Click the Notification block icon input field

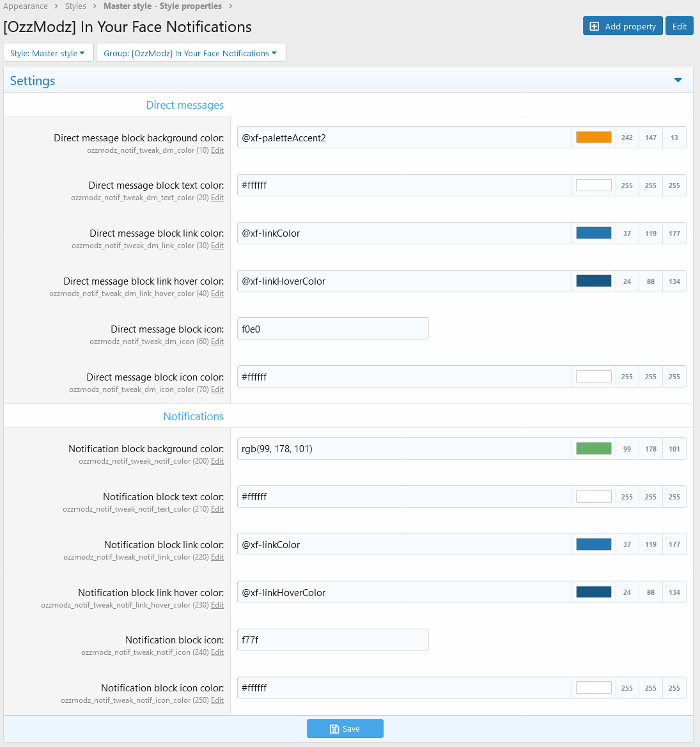(x=332, y=640)
